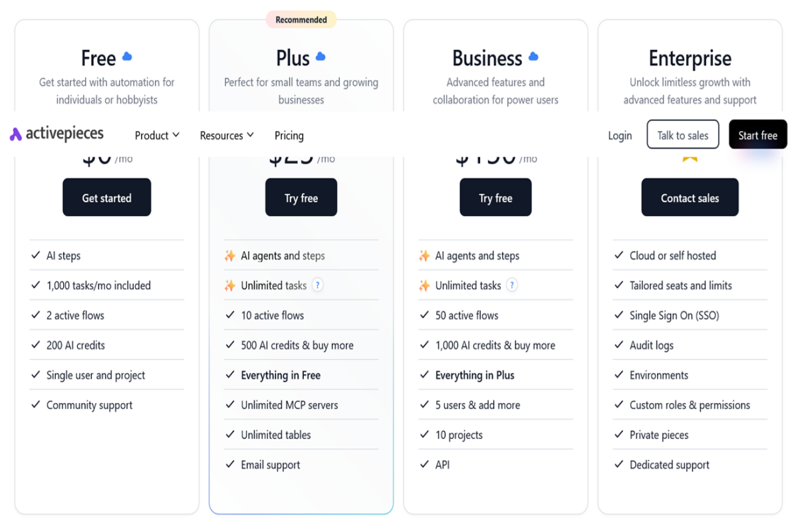The image size is (798, 532).
Task: Select Pricing in the navigation bar
Action: tap(289, 135)
